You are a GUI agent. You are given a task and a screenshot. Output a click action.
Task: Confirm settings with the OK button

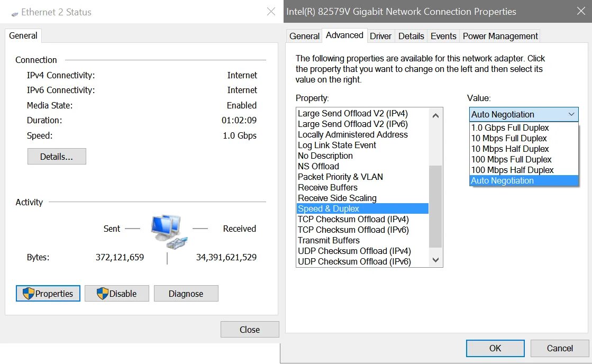(x=495, y=348)
